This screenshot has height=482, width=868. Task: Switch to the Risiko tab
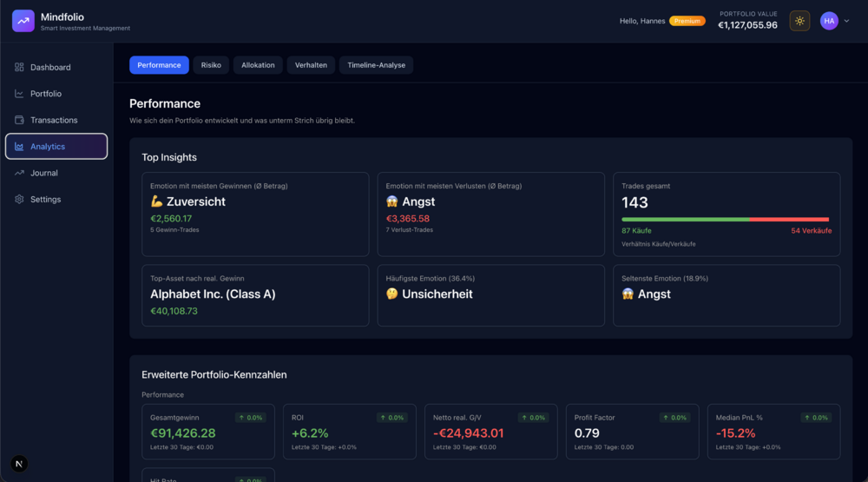211,65
